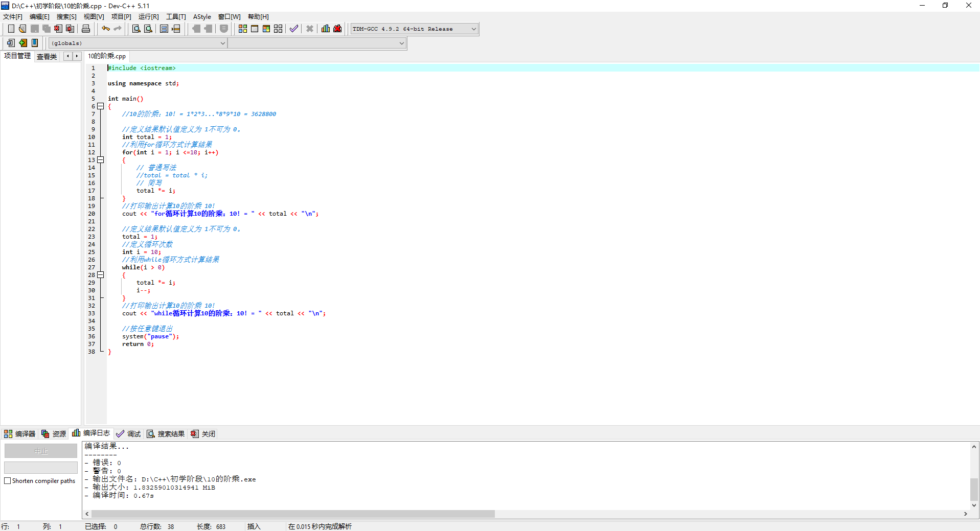The height and width of the screenshot is (531, 980).
Task: Click the Find magnifier icon
Action: (136, 29)
